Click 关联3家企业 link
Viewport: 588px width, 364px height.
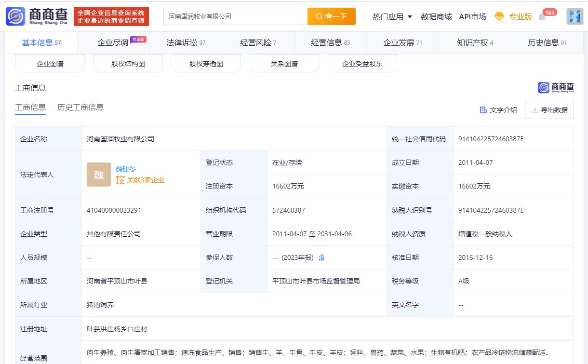click(146, 180)
